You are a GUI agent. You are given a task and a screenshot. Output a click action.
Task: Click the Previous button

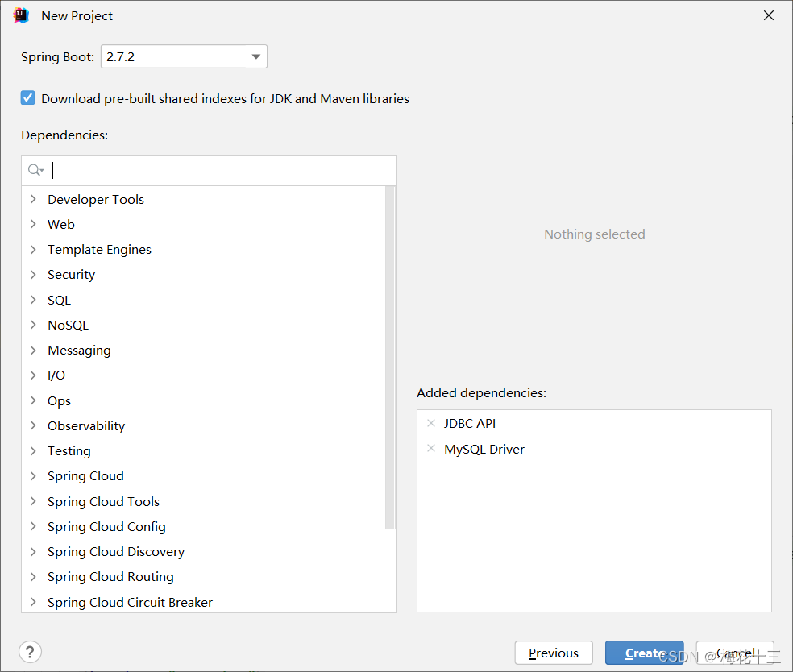(554, 653)
